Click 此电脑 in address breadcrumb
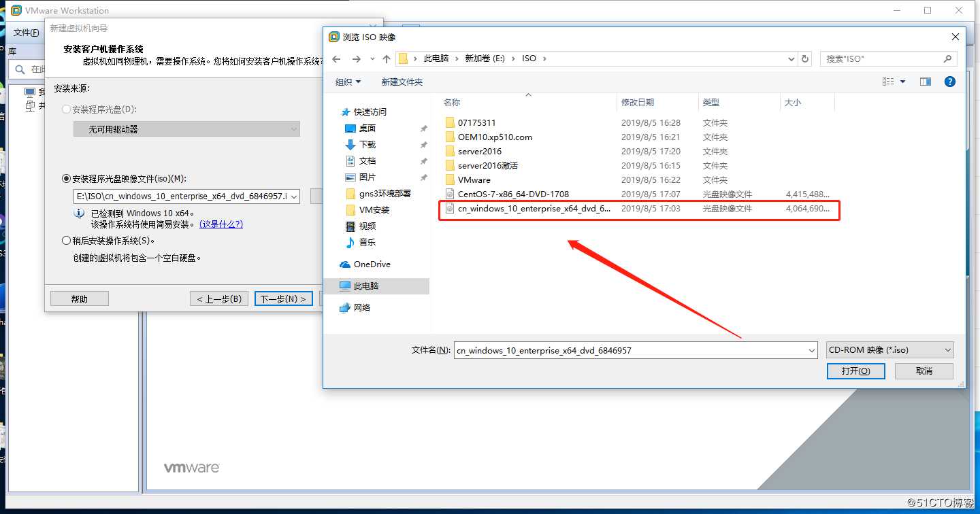The width and height of the screenshot is (980, 514). [436, 59]
